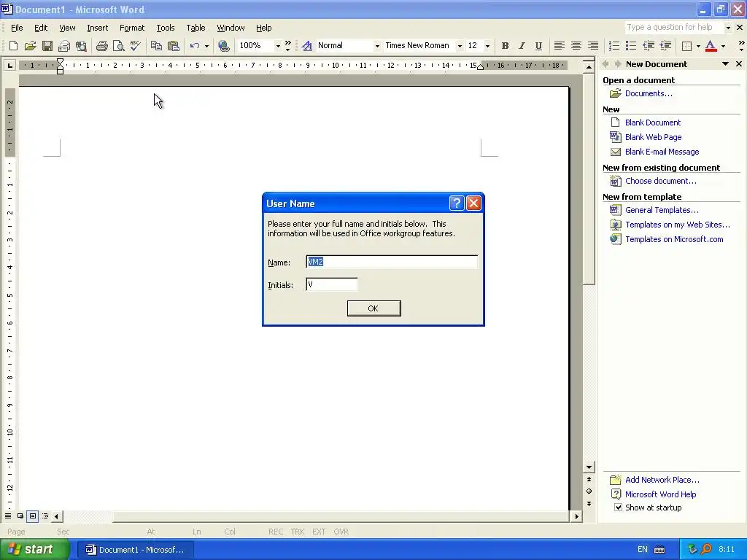Click the Initials input field
The width and height of the screenshot is (747, 560).
332,284
